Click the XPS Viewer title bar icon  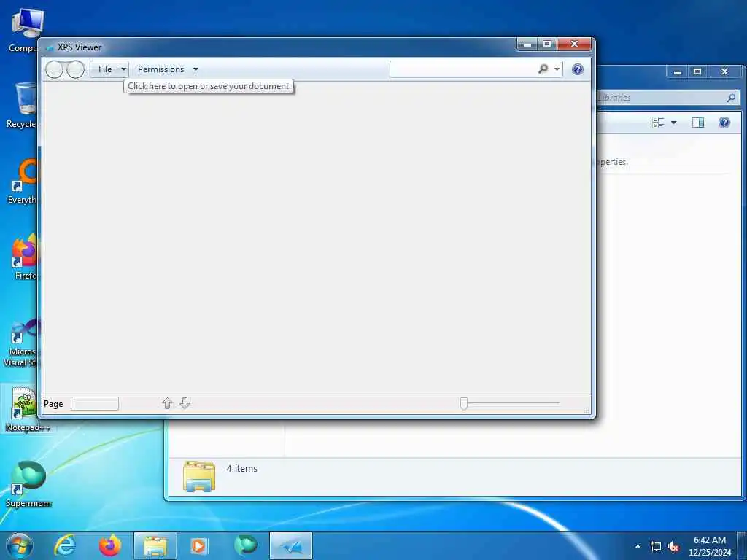pos(49,47)
